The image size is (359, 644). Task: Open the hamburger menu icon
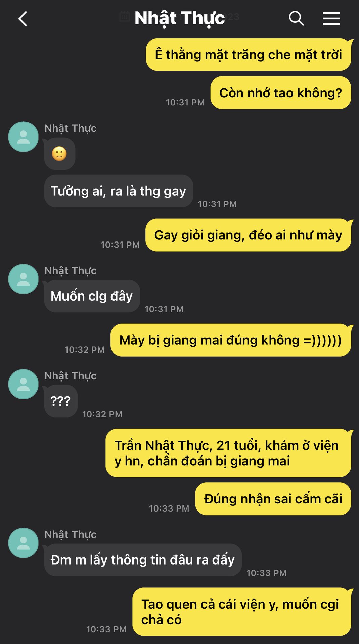pos(331,18)
